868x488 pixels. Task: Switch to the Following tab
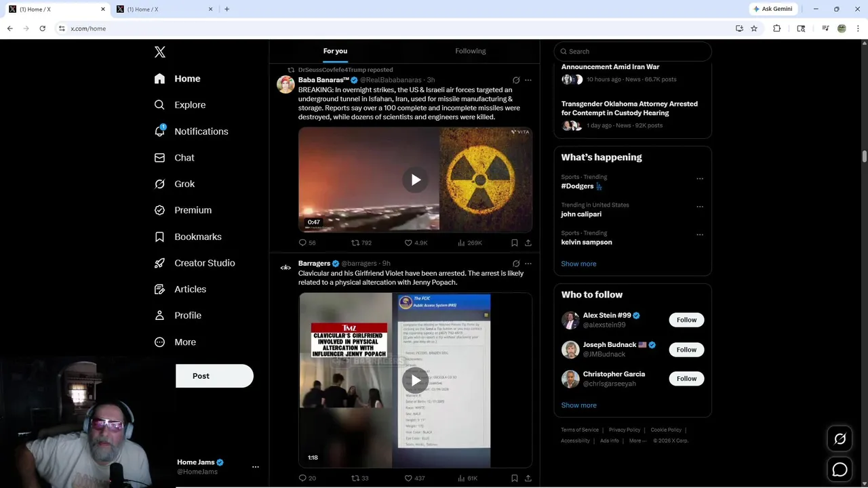pyautogui.click(x=471, y=51)
